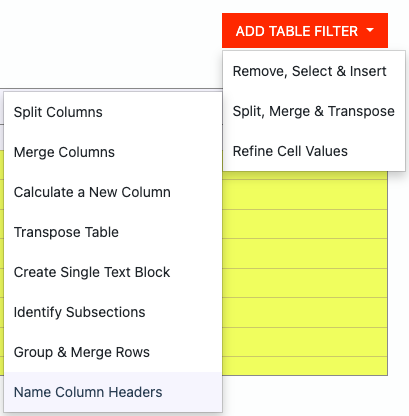Select the second-from-bottom yellow table row
409x416 pixels.
305,342
